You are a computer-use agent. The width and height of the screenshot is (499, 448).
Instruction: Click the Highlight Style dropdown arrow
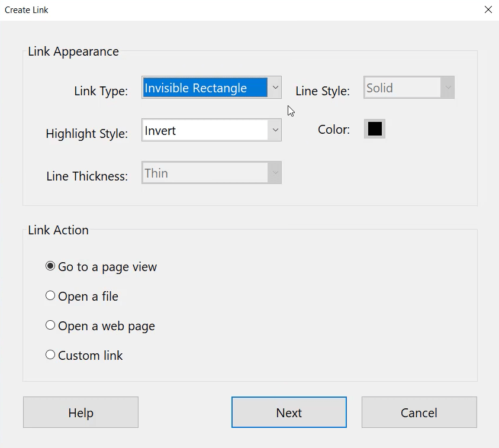point(276,130)
